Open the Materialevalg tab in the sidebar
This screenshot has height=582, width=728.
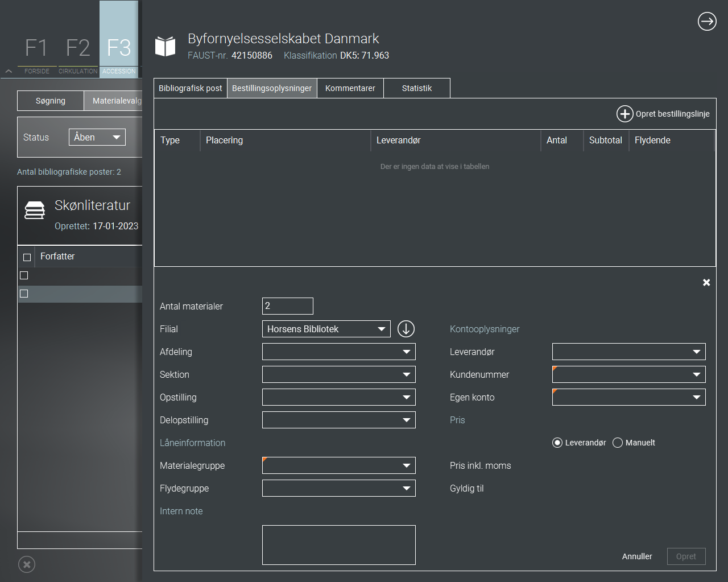point(113,101)
